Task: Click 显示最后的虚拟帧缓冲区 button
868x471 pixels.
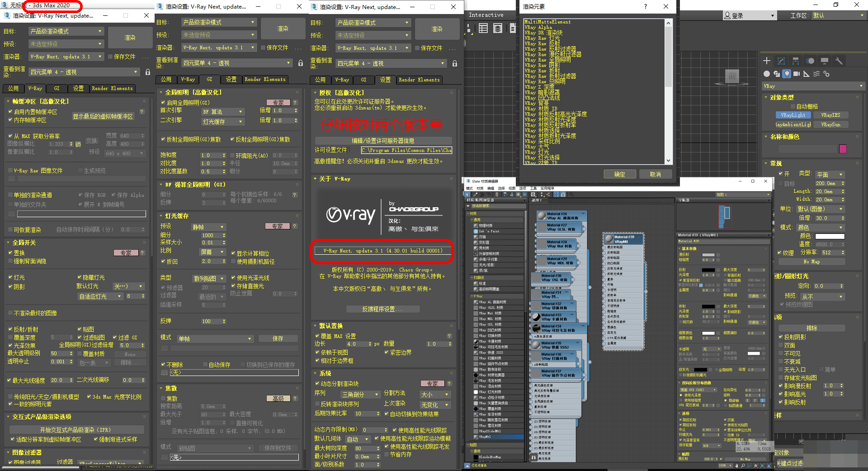Action: [x=103, y=116]
